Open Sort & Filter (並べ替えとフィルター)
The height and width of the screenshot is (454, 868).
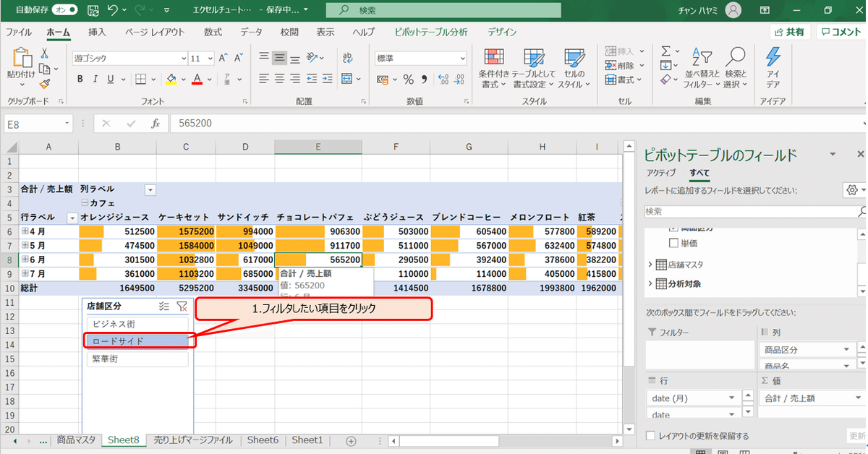click(702, 69)
